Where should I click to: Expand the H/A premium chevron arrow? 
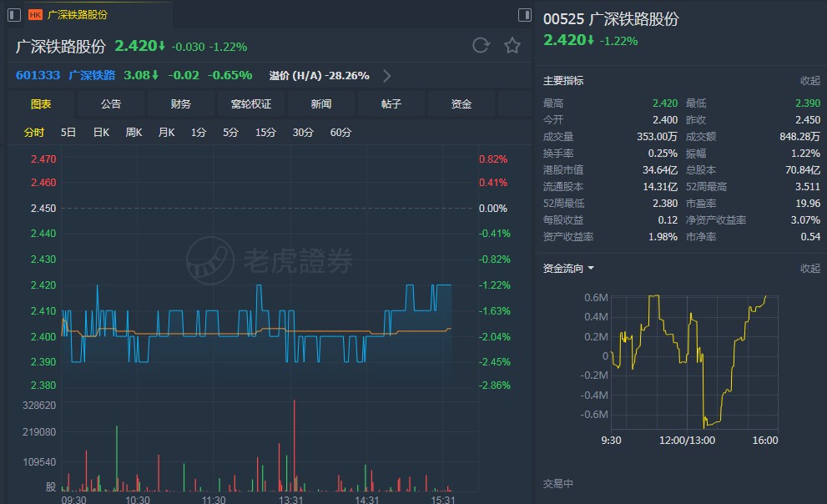click(x=387, y=76)
